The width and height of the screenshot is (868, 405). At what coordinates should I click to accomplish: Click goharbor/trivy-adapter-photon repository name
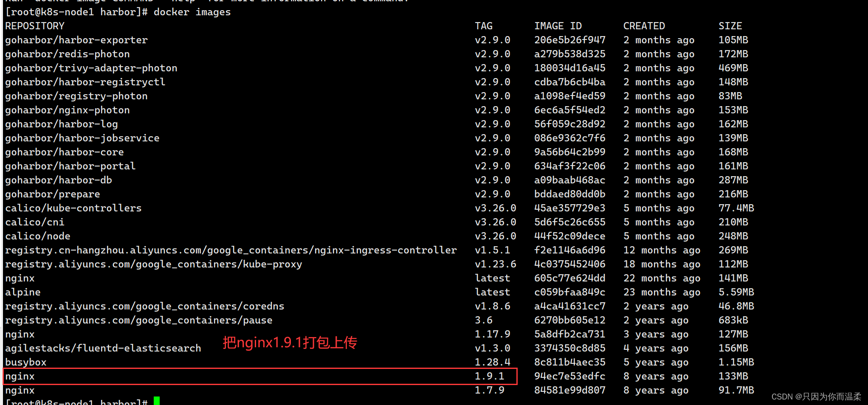[x=91, y=68]
